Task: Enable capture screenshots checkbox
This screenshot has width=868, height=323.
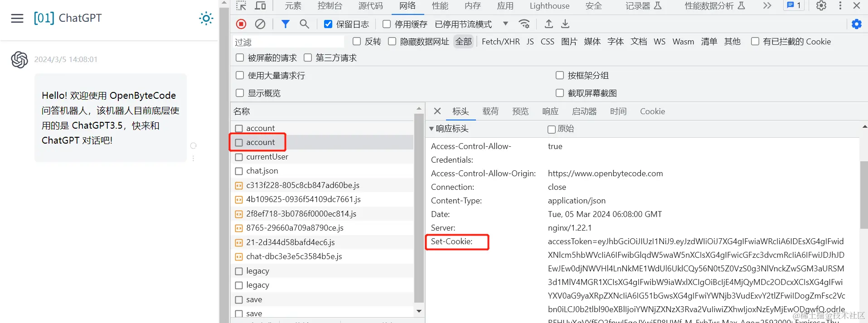Action: click(x=560, y=93)
